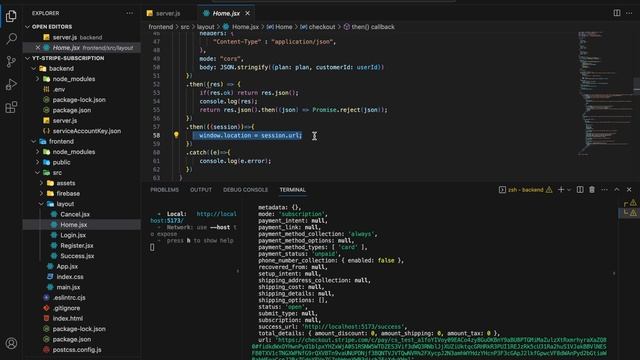Open Success.jsx file
640x360 pixels.
(77, 256)
